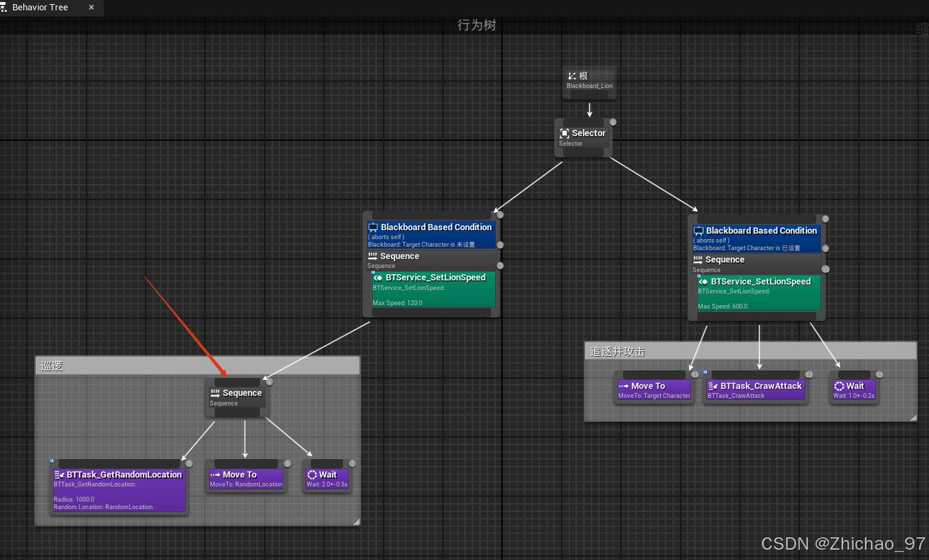Click the 巡逻 comment box title bar
929x560 pixels.
pyautogui.click(x=197, y=366)
